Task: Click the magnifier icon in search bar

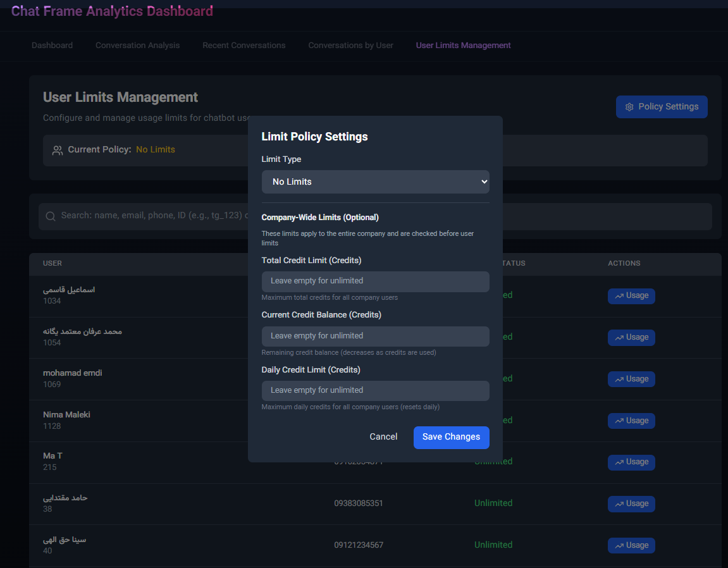Action: (51, 216)
